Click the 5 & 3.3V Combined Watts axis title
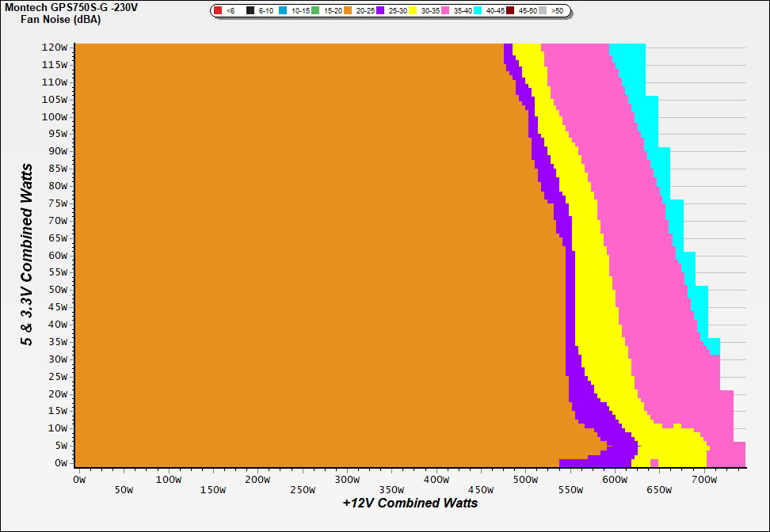 28,255
